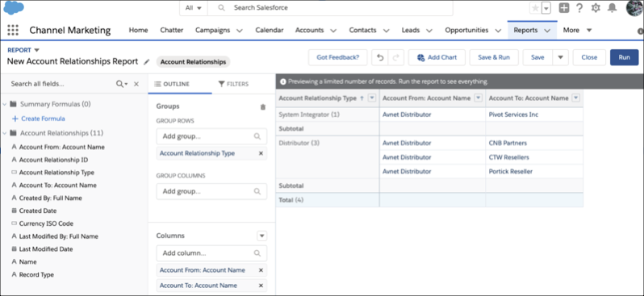Open the Leads tab

[411, 30]
